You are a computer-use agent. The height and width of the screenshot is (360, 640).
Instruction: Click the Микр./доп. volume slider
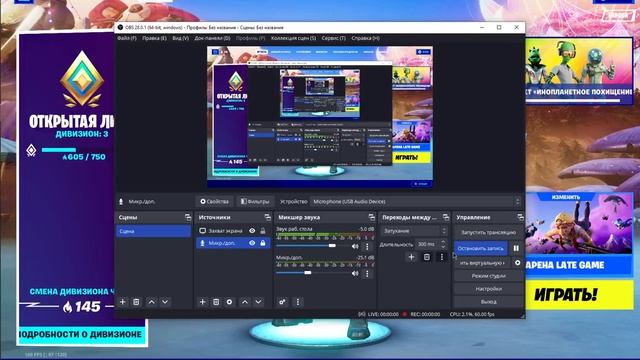point(312,273)
